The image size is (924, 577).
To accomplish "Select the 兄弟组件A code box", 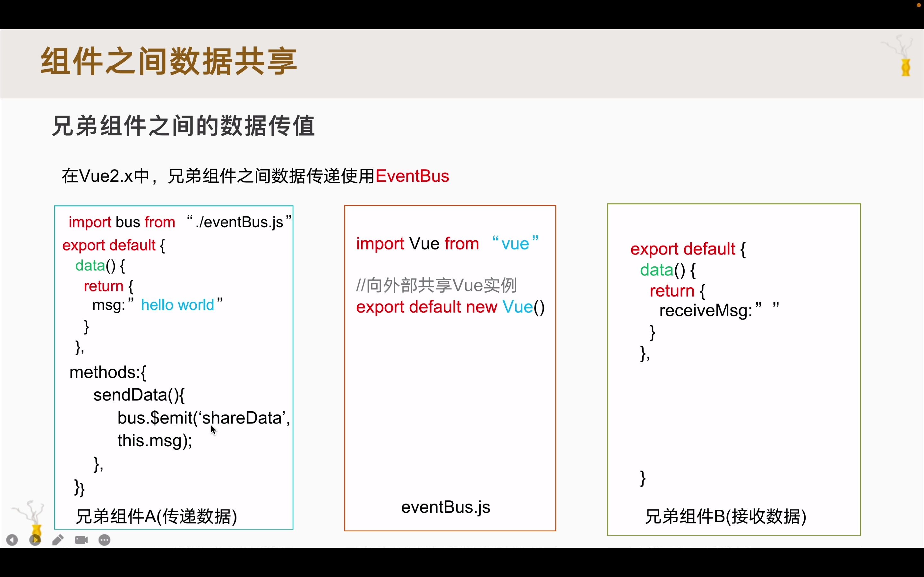I will pyautogui.click(x=174, y=366).
